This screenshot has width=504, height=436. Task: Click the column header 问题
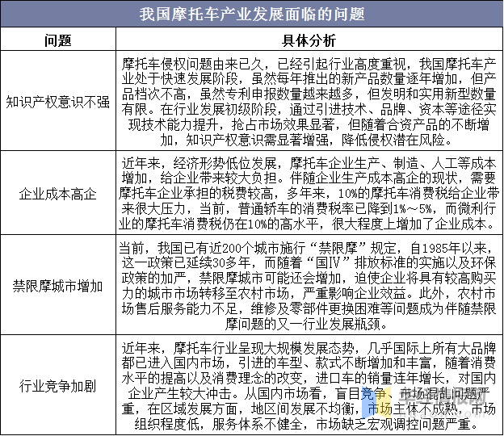[58, 40]
